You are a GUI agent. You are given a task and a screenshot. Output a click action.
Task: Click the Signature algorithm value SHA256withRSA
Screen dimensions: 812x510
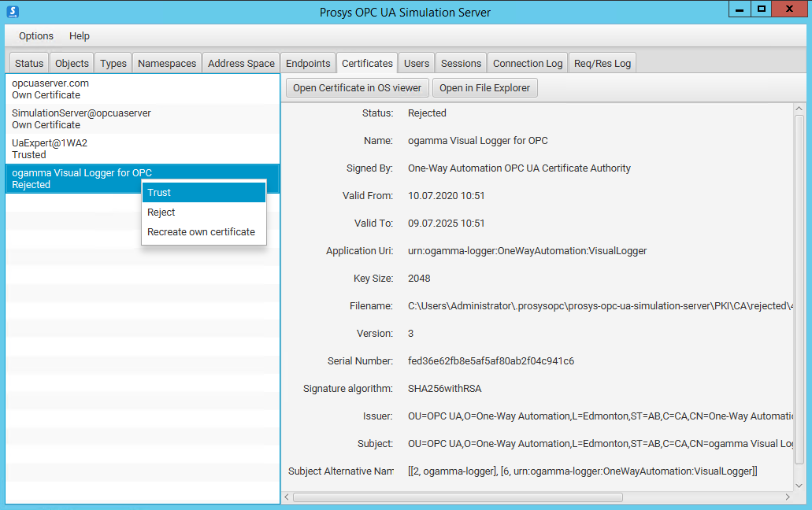(x=444, y=389)
